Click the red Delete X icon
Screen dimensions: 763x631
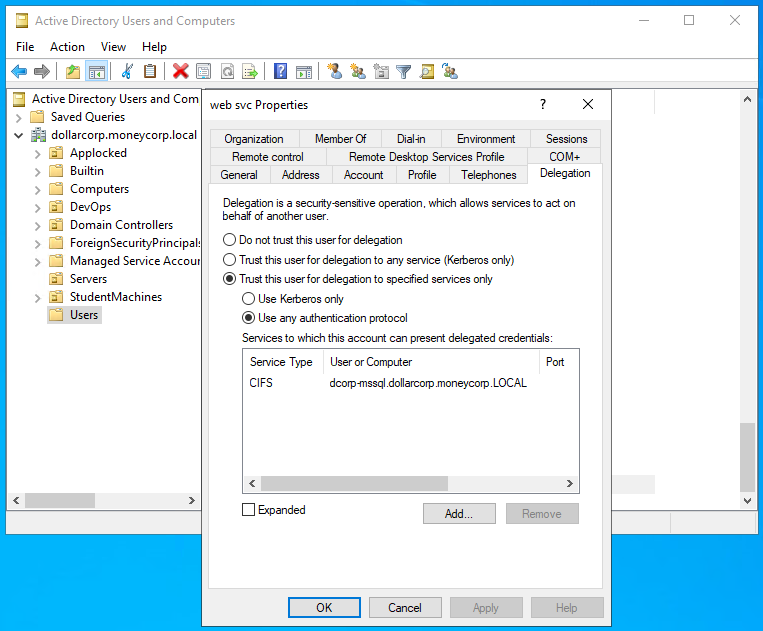180,71
